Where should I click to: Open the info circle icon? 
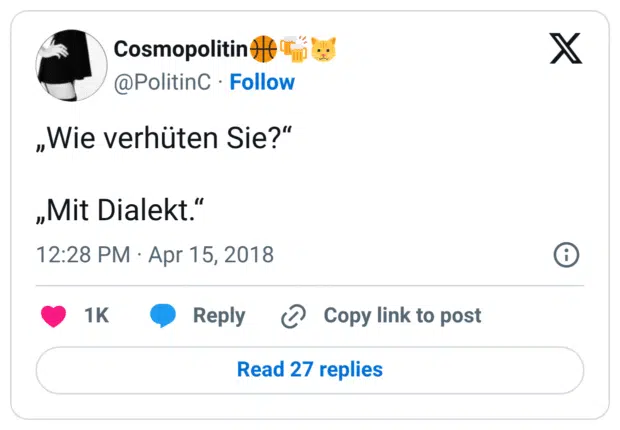coord(566,255)
